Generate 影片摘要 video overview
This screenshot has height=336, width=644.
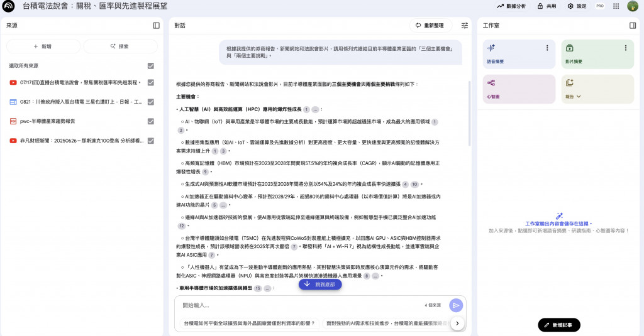pyautogui.click(x=597, y=54)
